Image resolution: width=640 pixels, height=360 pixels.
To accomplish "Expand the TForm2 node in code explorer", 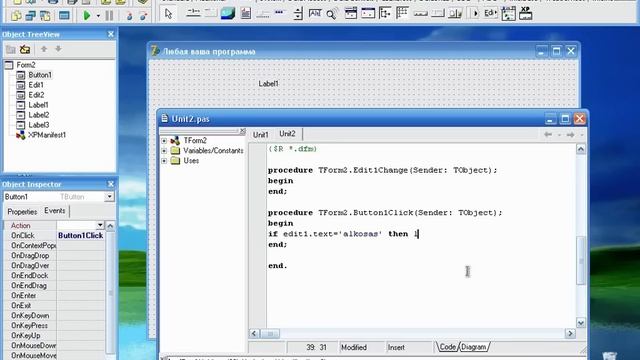I will click(x=164, y=141).
